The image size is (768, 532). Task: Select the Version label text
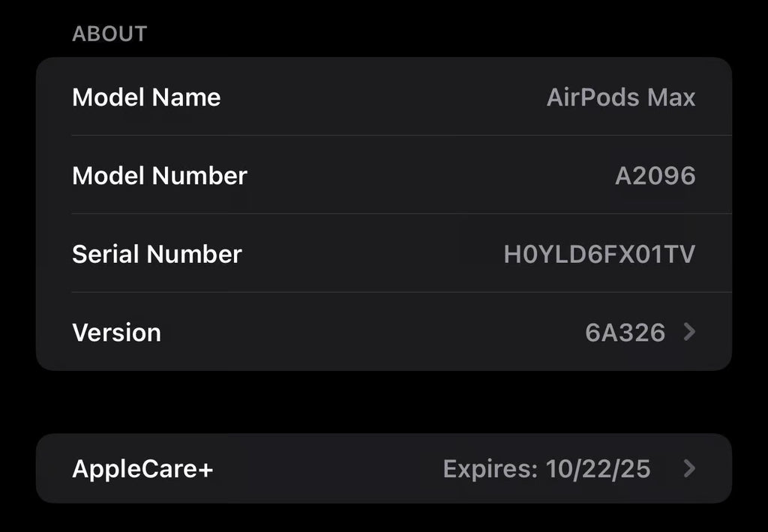pos(117,333)
